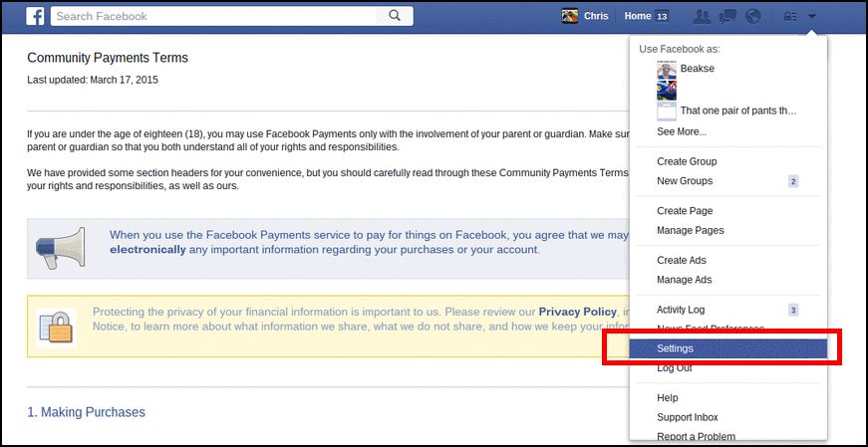The image size is (868, 447).
Task: Click the Community Payments Terms title
Action: pos(108,58)
